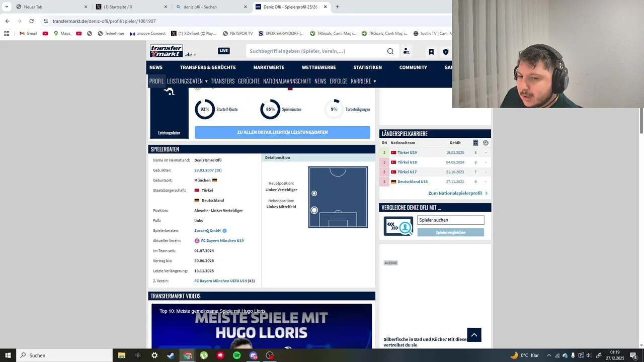Open the notification center icon
Image resolution: width=644 pixels, height=362 pixels.
pyautogui.click(x=633, y=355)
